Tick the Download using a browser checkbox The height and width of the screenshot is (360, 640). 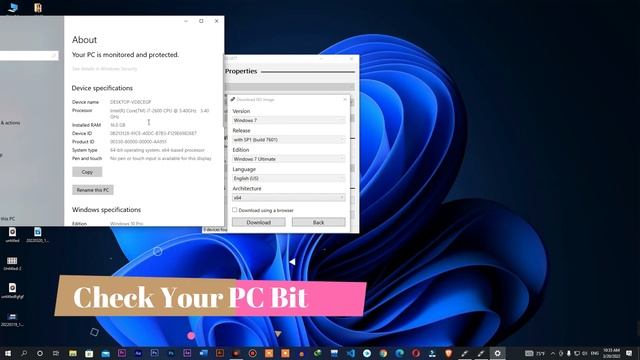click(x=235, y=210)
